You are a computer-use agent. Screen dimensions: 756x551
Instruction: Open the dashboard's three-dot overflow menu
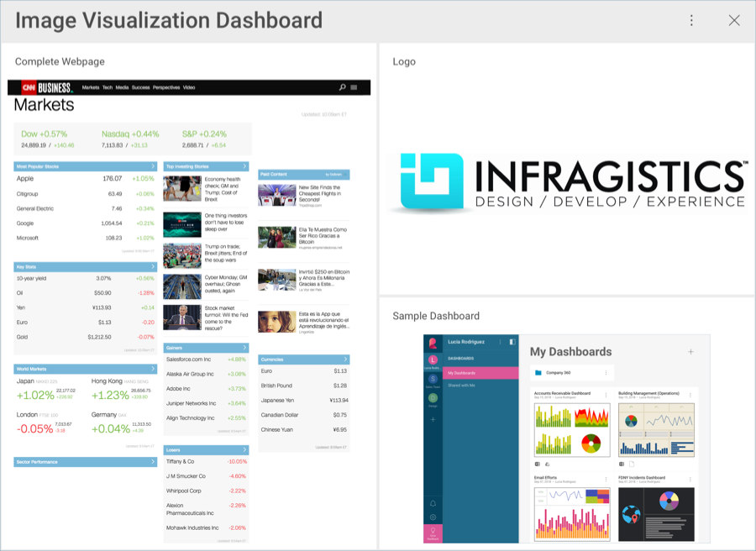click(691, 21)
